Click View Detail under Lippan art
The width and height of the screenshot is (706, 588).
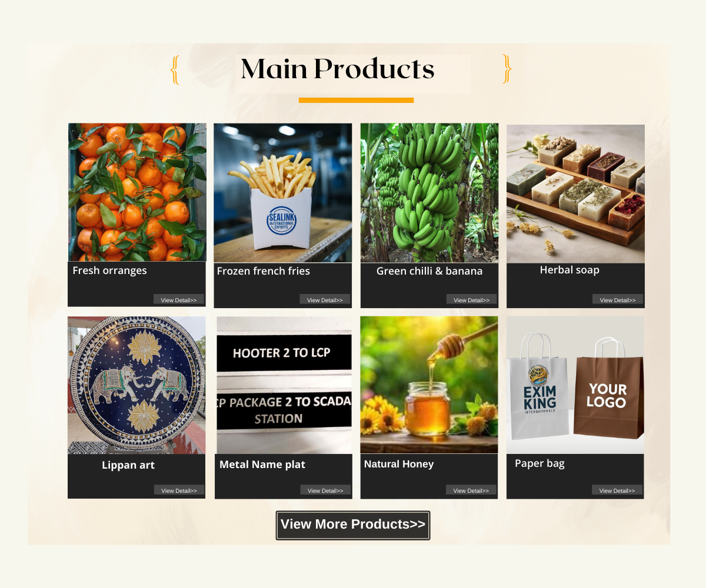[179, 490]
